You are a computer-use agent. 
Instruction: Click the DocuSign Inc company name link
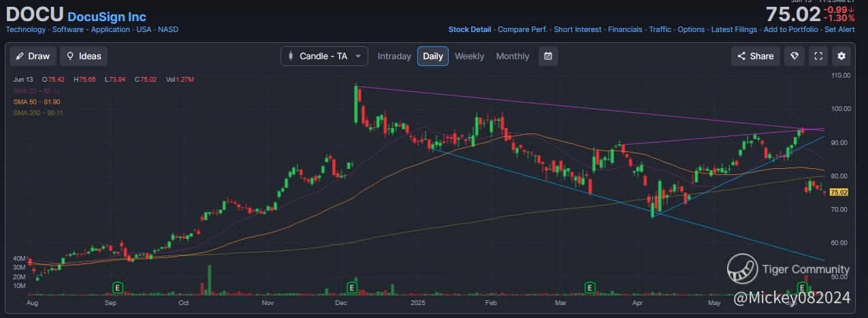107,16
